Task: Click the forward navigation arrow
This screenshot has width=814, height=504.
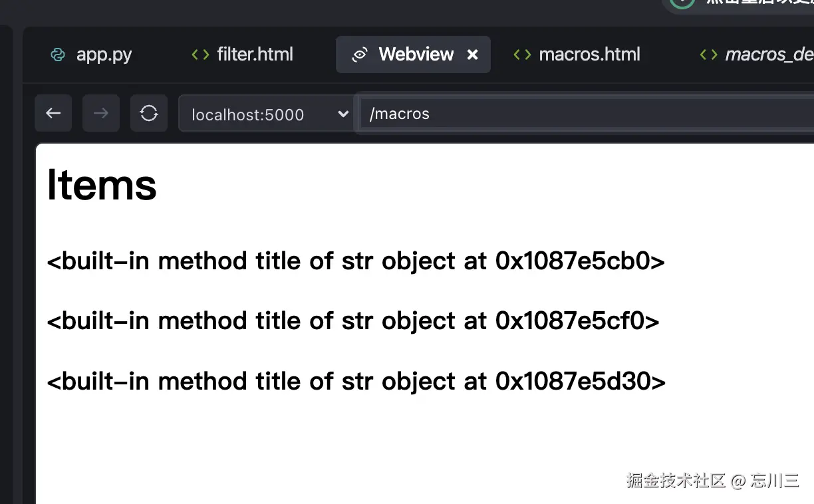Action: point(101,114)
